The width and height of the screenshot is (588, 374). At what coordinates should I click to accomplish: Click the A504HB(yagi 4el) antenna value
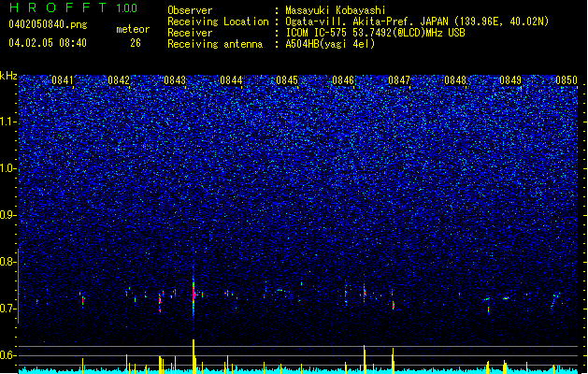click(330, 44)
